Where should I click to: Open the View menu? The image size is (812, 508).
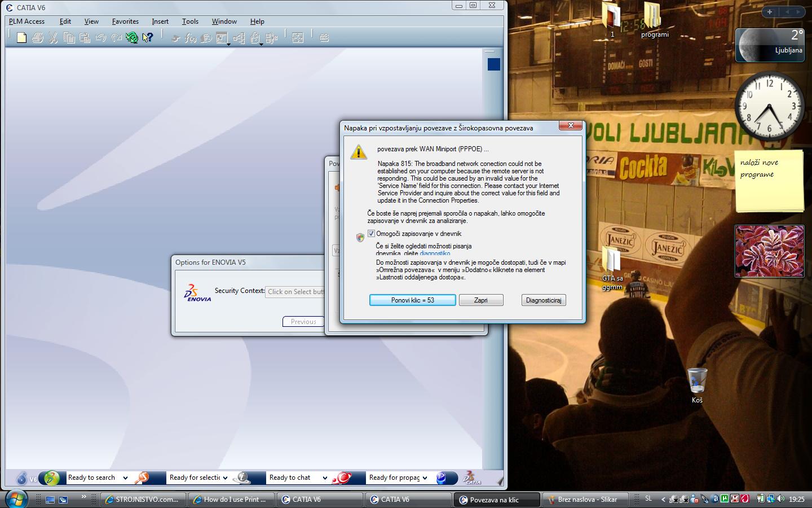(91, 21)
